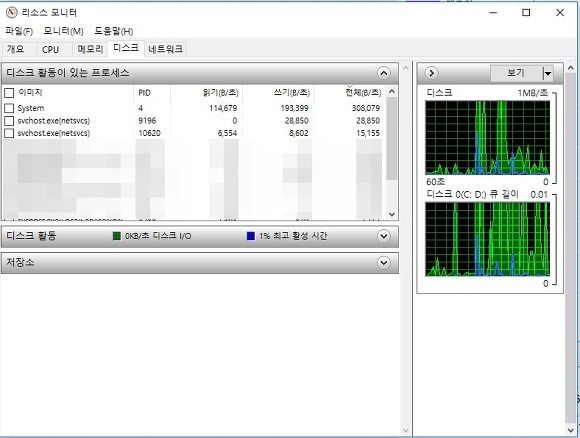Check the System process checkbox
Viewport: 580px width, 438px height.
[9, 108]
